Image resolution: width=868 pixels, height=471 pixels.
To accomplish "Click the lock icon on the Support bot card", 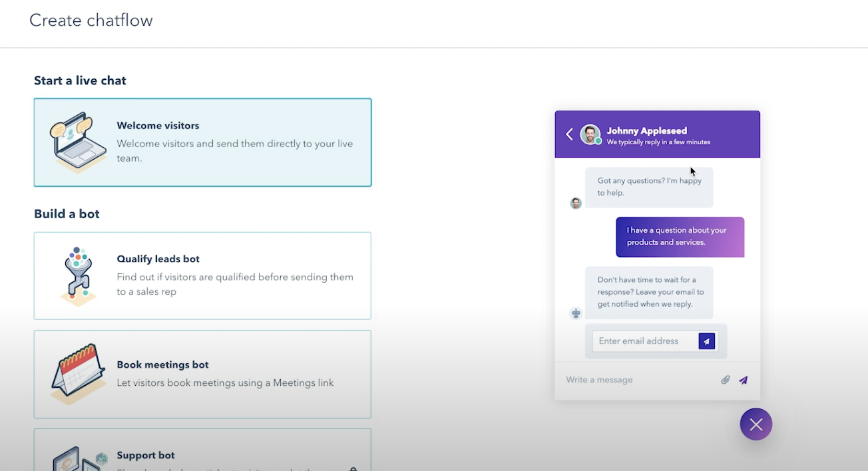I will [x=353, y=470].
